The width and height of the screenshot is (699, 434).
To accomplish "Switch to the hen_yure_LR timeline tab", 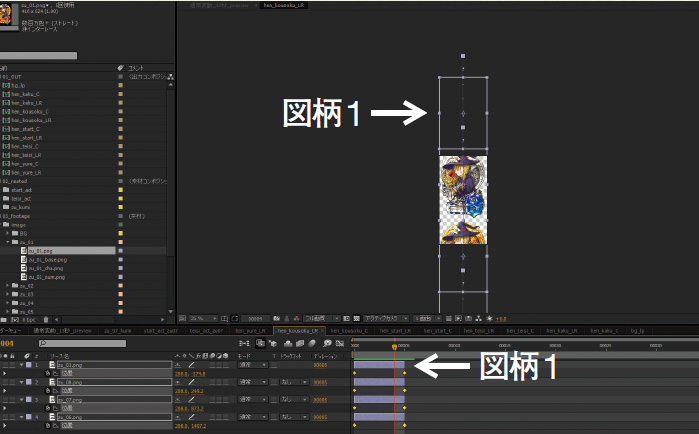I will coord(250,331).
